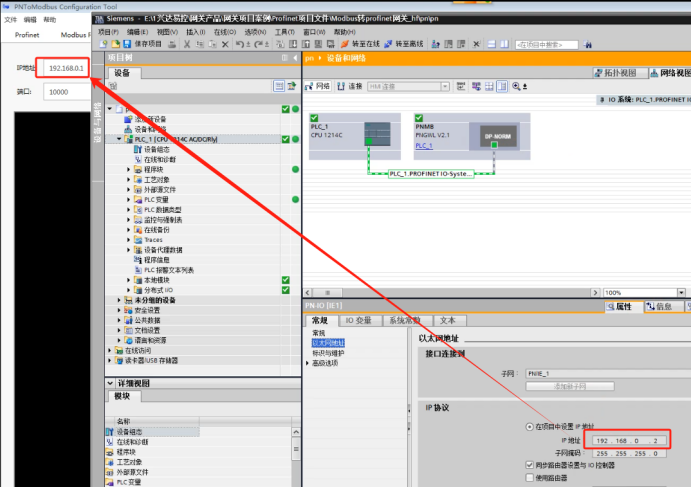692x488 pixels.
Task: Click the detail view list scroll-up arrow
Action: coord(296,432)
